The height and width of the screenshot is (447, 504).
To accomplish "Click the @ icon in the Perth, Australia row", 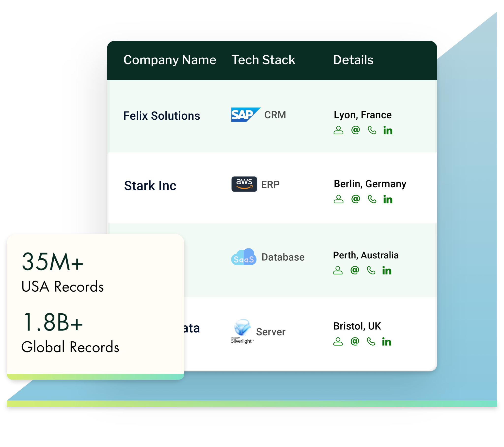I will pos(355,271).
